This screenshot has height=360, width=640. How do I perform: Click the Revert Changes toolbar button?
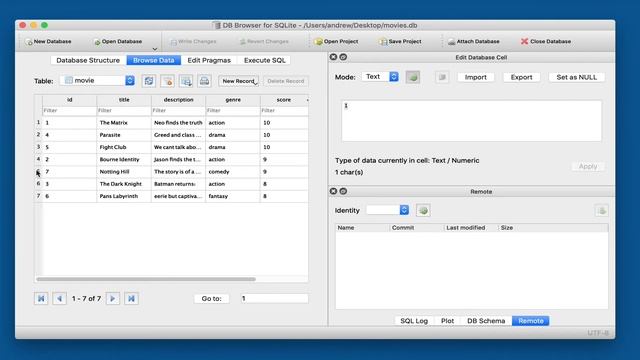[264, 42]
